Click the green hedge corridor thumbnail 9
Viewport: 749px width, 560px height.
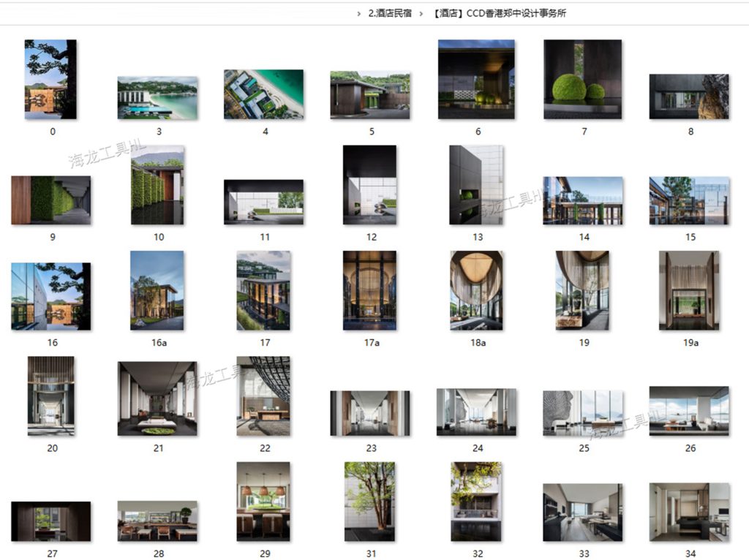point(50,200)
